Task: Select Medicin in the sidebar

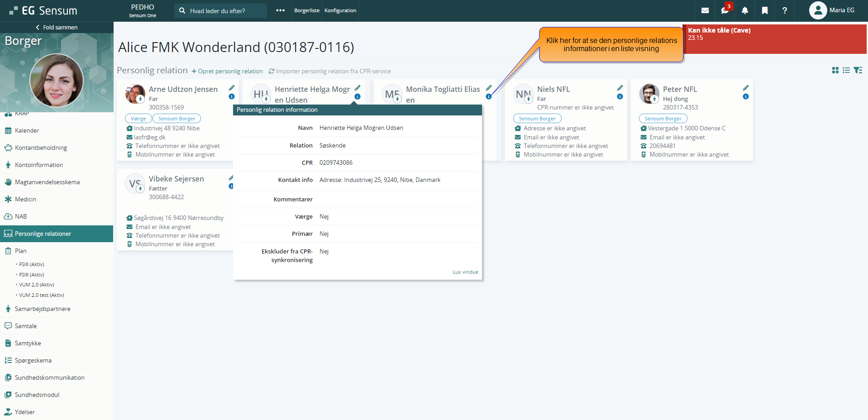Action: (25, 199)
